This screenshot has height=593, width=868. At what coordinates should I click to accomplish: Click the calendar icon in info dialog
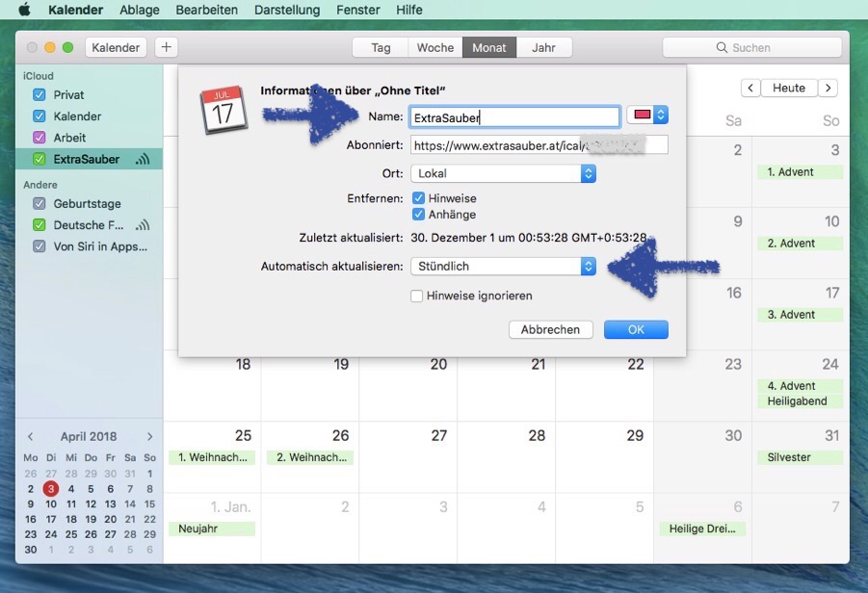pos(224,110)
